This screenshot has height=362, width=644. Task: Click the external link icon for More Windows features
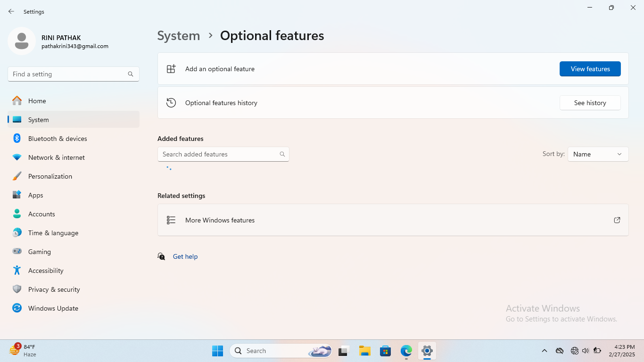(617, 220)
